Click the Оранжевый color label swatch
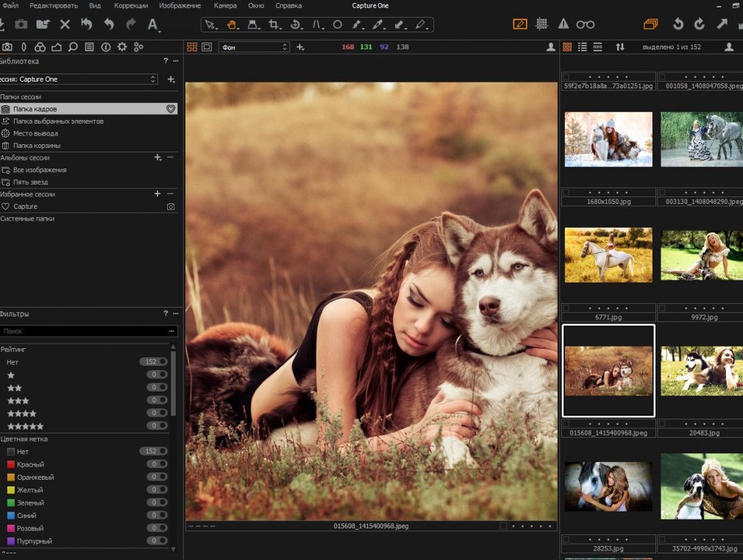Viewport: 743px width, 560px height. [11, 477]
